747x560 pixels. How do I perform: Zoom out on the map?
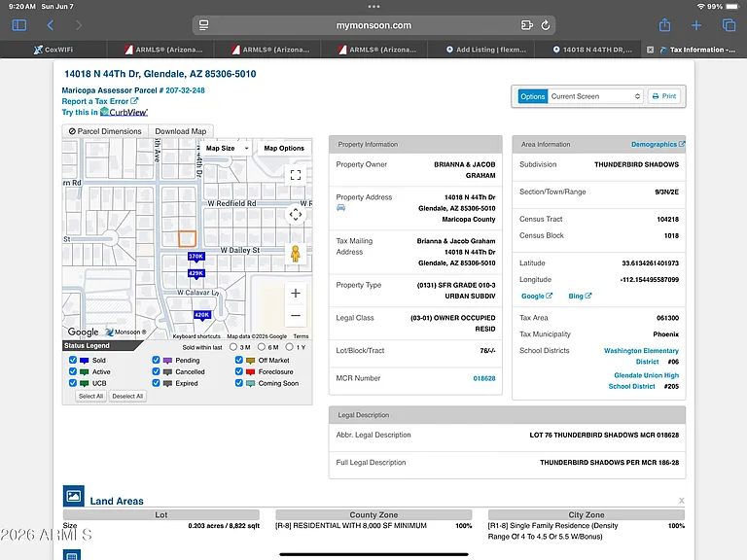tap(296, 315)
